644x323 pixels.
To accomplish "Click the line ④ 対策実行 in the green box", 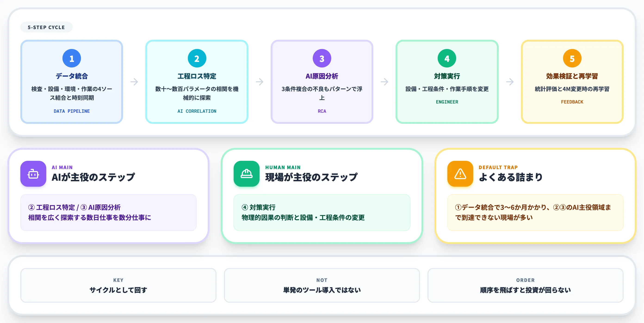I will pyautogui.click(x=258, y=207).
